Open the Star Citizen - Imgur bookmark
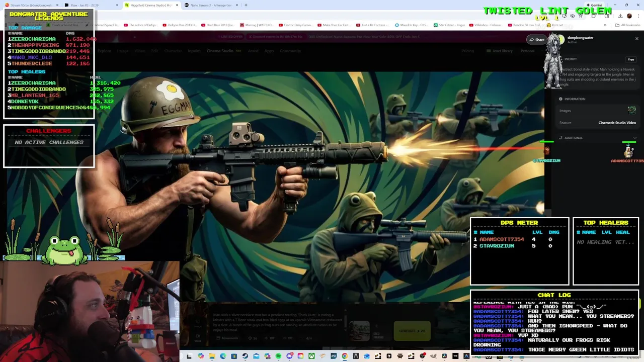Screen dimensions: 644x362 (x=449, y=25)
